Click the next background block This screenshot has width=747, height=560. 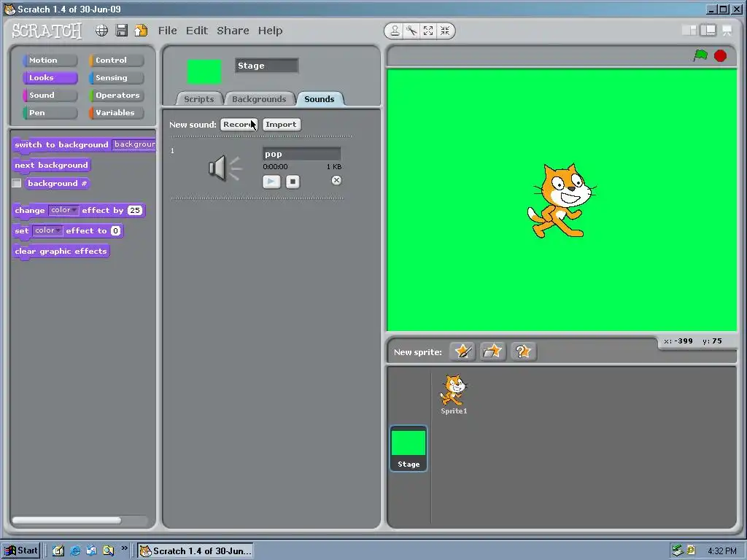52,166
